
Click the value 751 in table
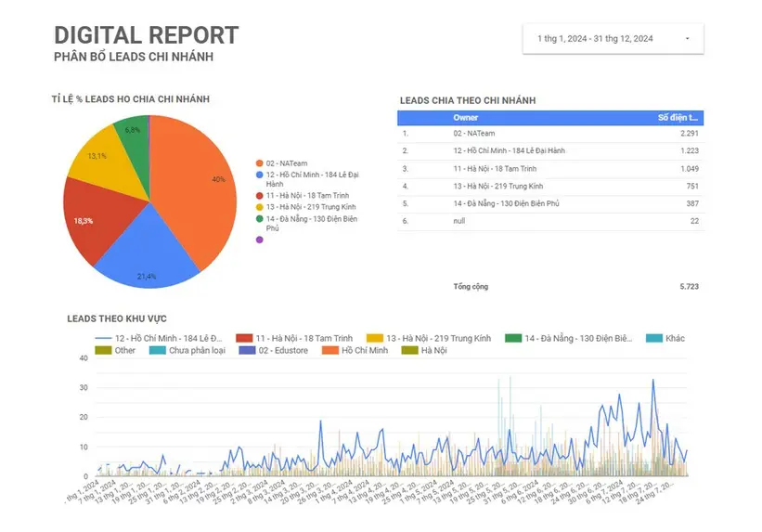(x=692, y=187)
